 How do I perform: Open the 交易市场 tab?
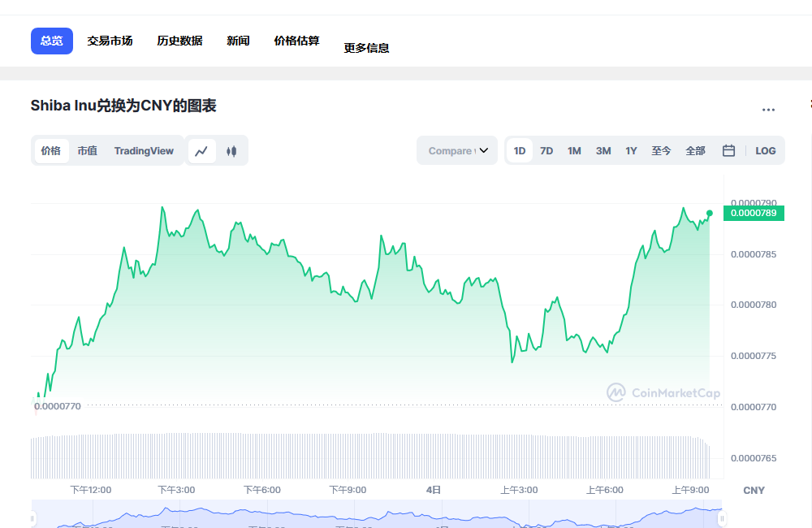110,41
